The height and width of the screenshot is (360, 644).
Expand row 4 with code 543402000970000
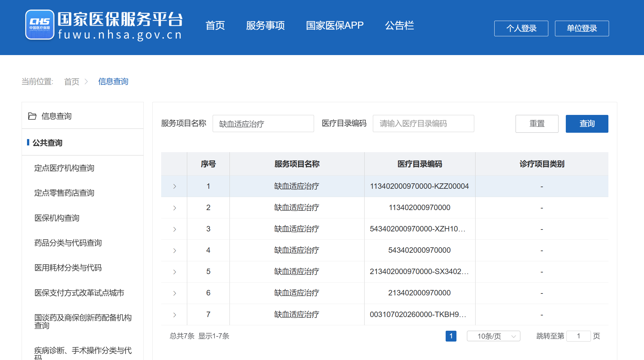pyautogui.click(x=175, y=251)
